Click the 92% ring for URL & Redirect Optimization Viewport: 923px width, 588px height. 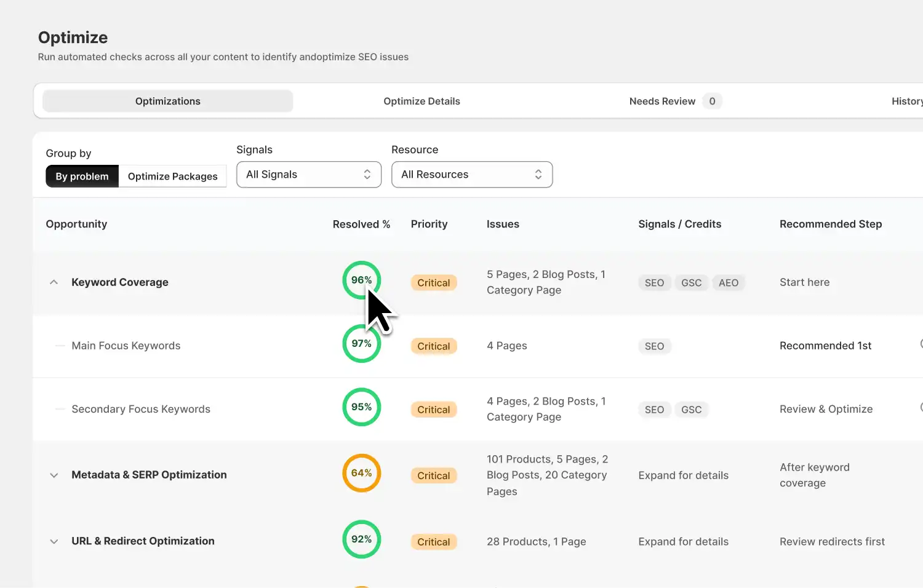click(x=362, y=539)
